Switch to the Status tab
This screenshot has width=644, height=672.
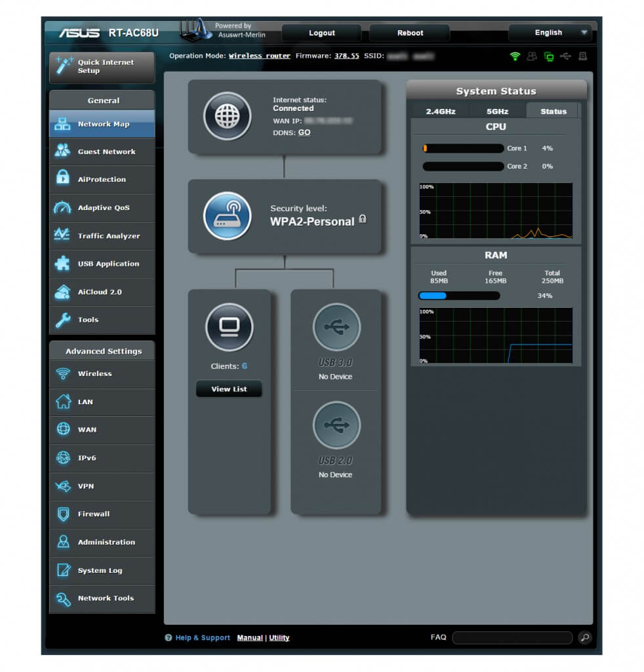553,112
